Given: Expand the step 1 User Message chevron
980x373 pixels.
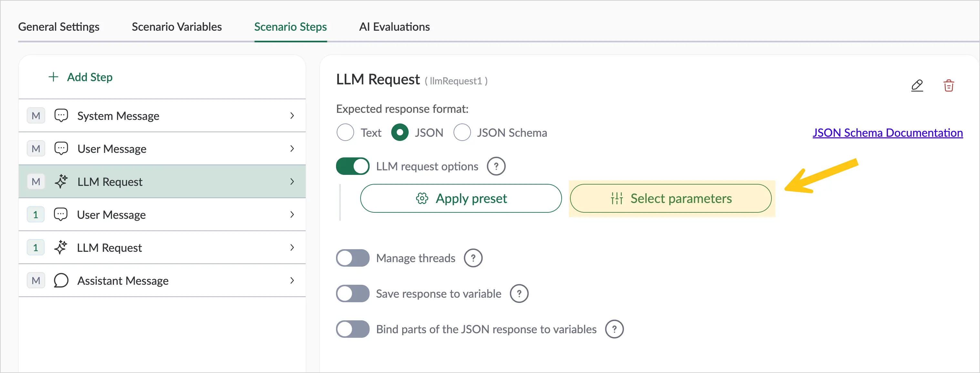Looking at the screenshot, I should pyautogui.click(x=292, y=215).
